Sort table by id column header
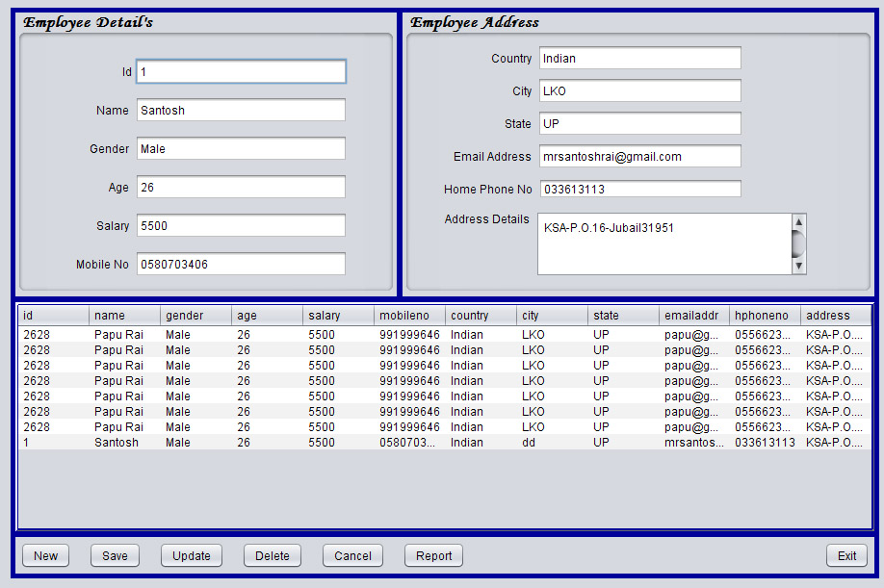884x588 pixels. click(x=54, y=316)
